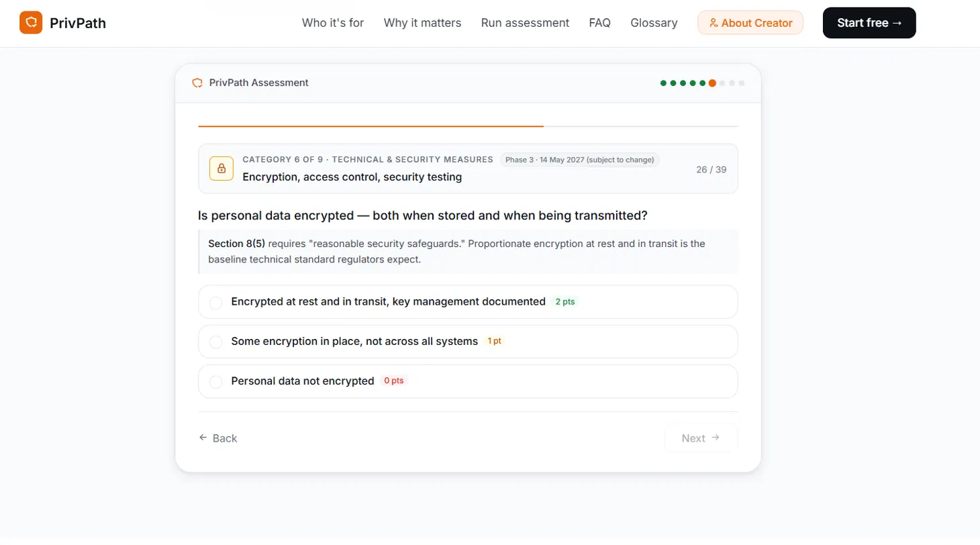
Task: Go to Why it matters
Action: (422, 23)
